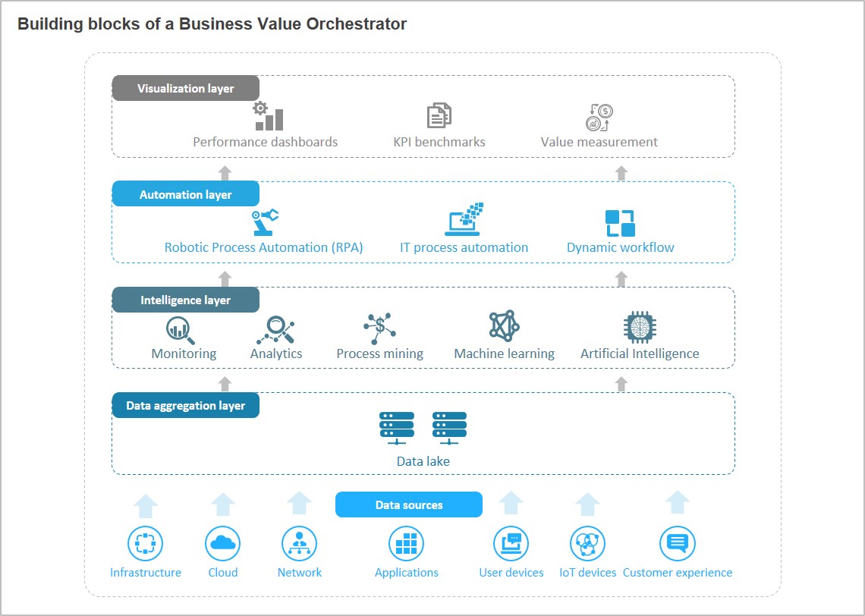Viewport: 865px width, 616px height.
Task: Click the 'Network' text
Action: pyautogui.click(x=300, y=573)
